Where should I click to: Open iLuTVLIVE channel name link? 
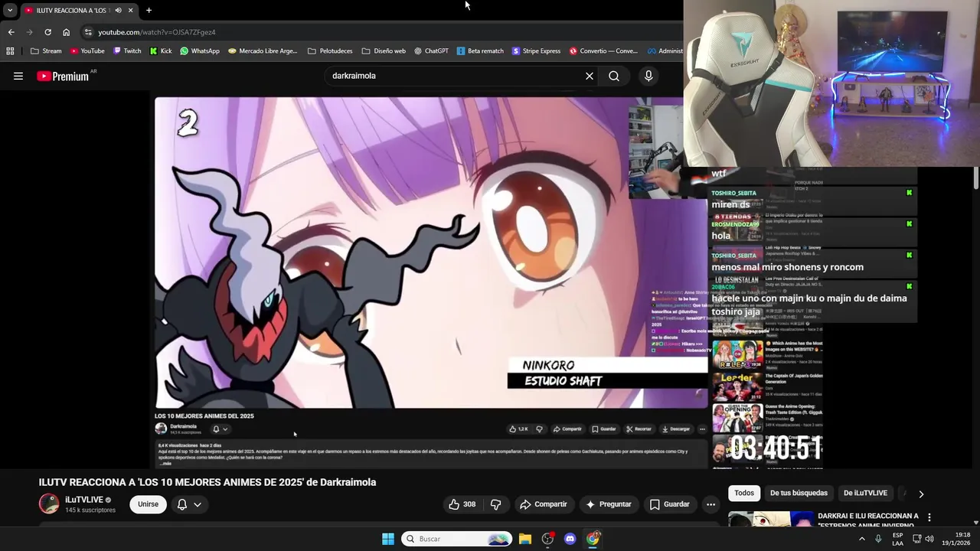pos(84,500)
